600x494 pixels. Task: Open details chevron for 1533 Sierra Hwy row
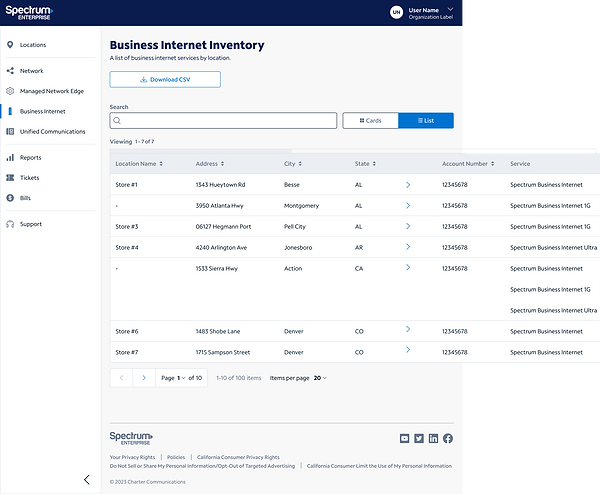[x=408, y=267]
